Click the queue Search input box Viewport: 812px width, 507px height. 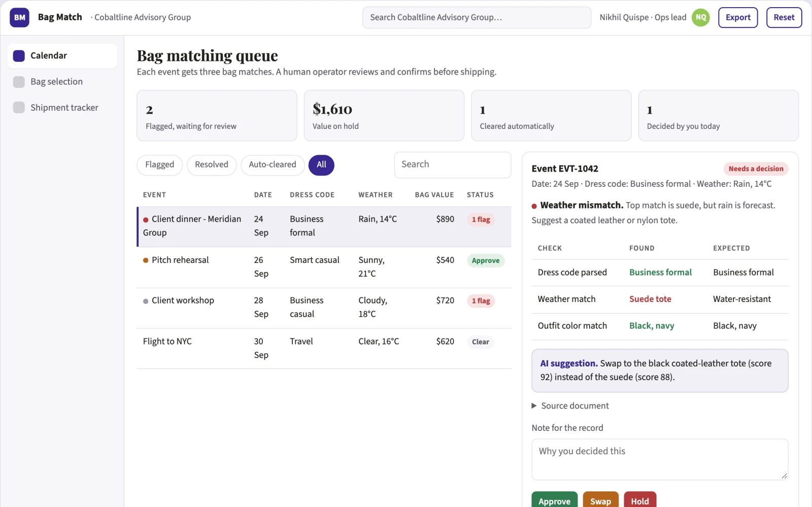coord(453,165)
